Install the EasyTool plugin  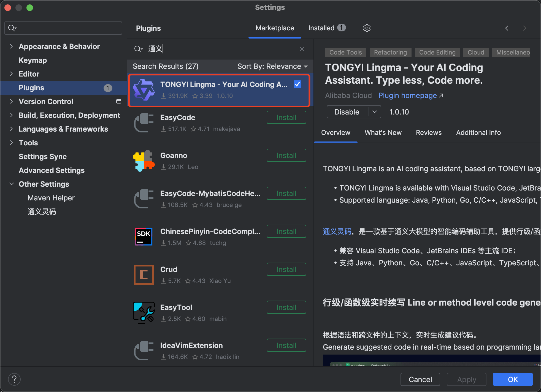pyautogui.click(x=286, y=307)
